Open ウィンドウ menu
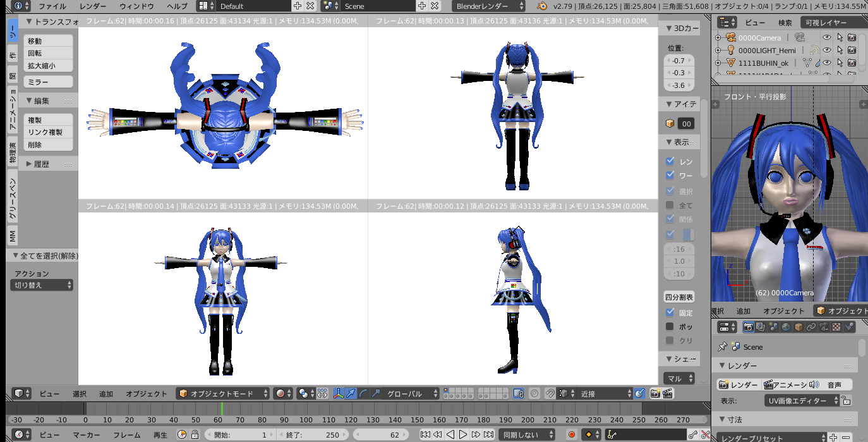This screenshot has width=868, height=442. (136, 6)
